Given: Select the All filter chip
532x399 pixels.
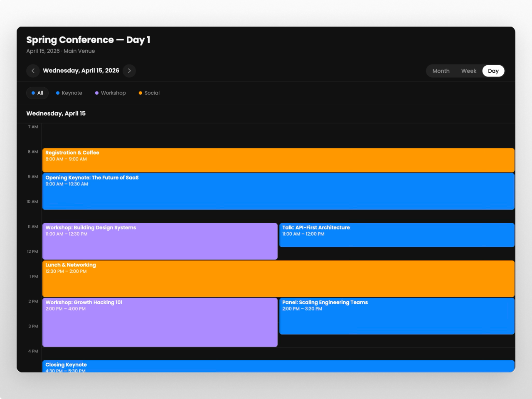Looking at the screenshot, I should [37, 93].
